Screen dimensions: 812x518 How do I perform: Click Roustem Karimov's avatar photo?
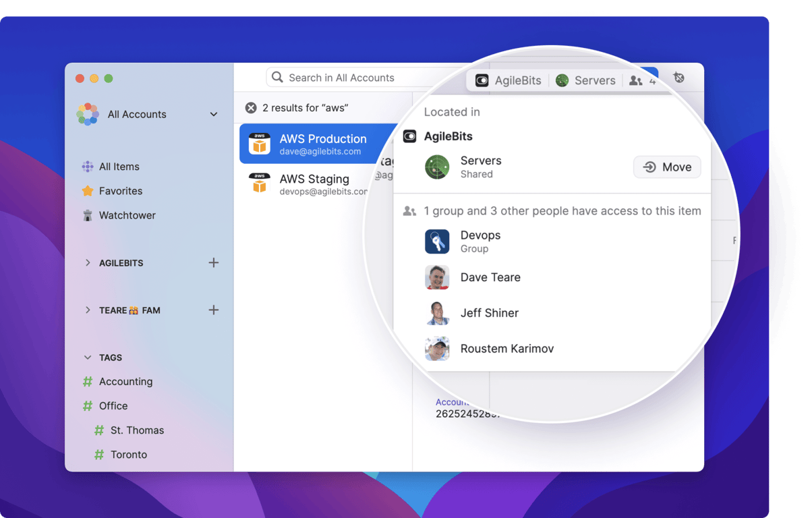[437, 349]
